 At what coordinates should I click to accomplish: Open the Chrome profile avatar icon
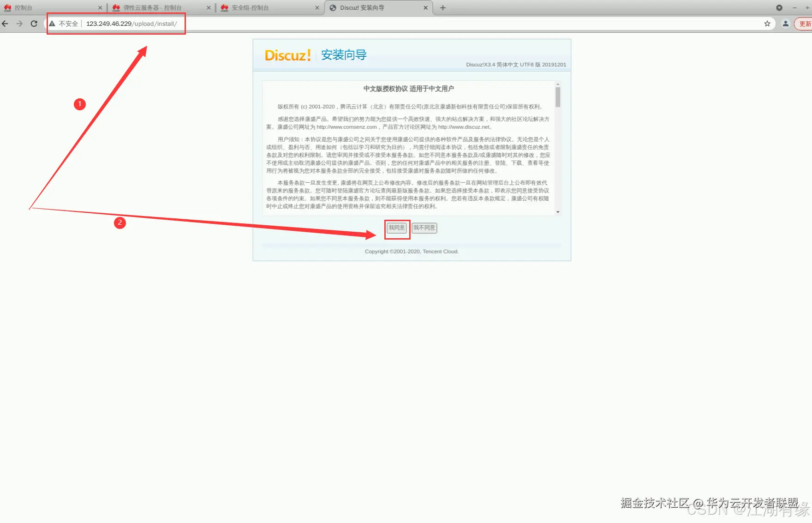pos(786,24)
